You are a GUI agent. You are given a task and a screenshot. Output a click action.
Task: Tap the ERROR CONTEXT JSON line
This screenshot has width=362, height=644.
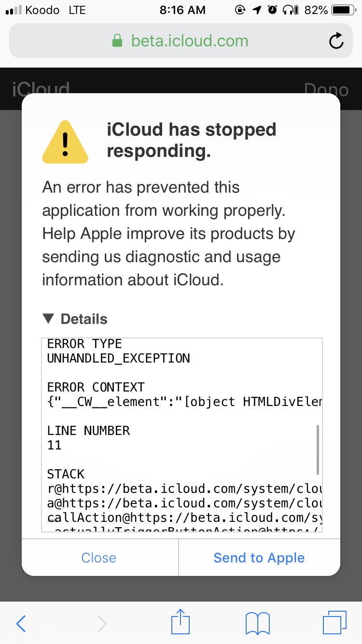tap(184, 402)
